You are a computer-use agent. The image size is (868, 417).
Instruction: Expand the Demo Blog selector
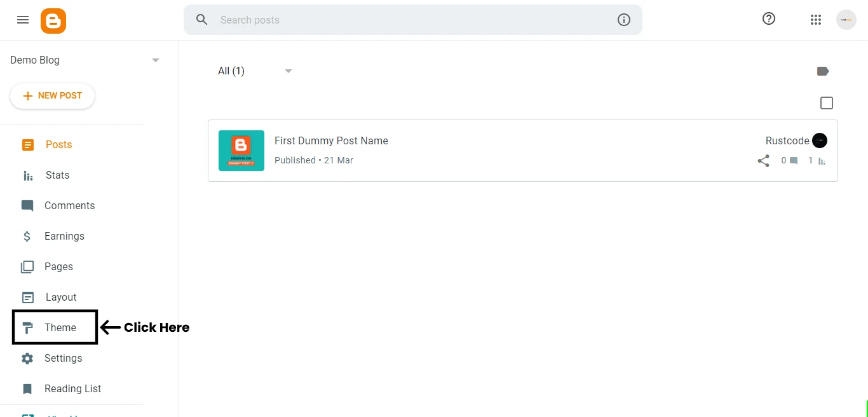tap(156, 60)
